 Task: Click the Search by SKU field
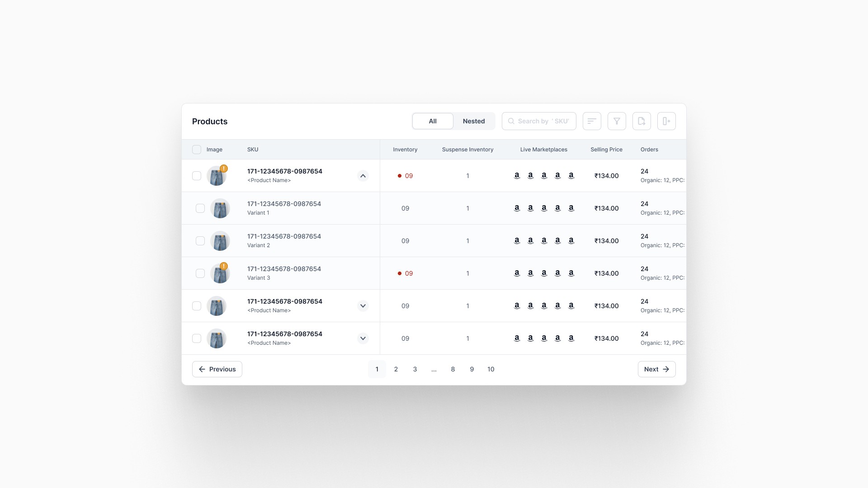pyautogui.click(x=542, y=121)
